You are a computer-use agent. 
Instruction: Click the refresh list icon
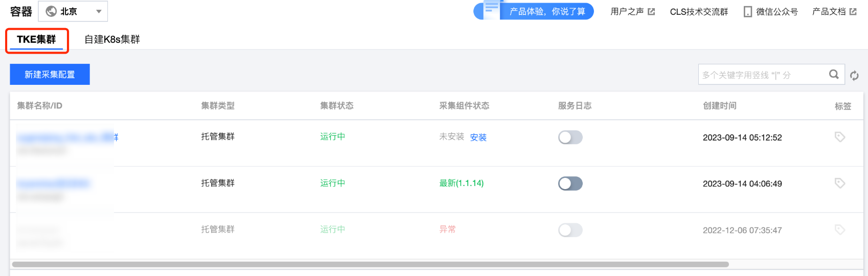pos(854,76)
